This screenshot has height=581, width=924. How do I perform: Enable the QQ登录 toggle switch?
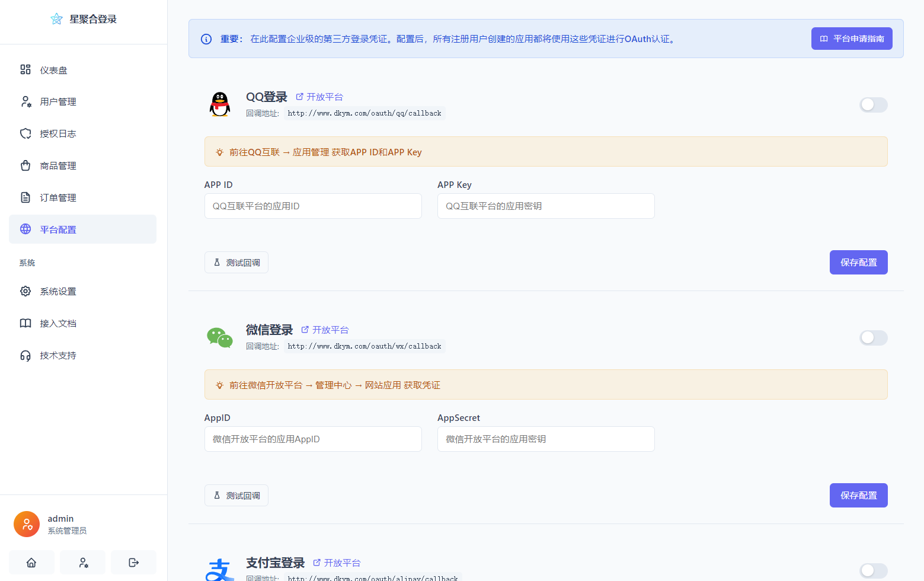(873, 104)
